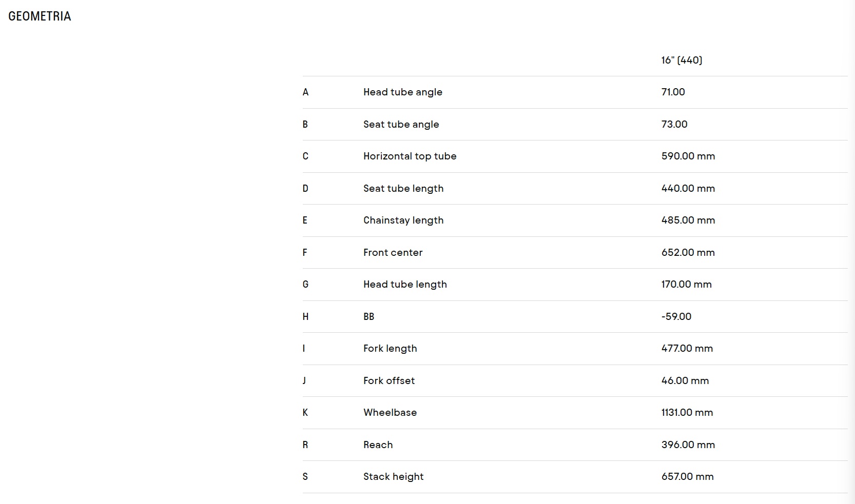Click the Horizontal top tube label
The image size is (855, 504).
(410, 156)
